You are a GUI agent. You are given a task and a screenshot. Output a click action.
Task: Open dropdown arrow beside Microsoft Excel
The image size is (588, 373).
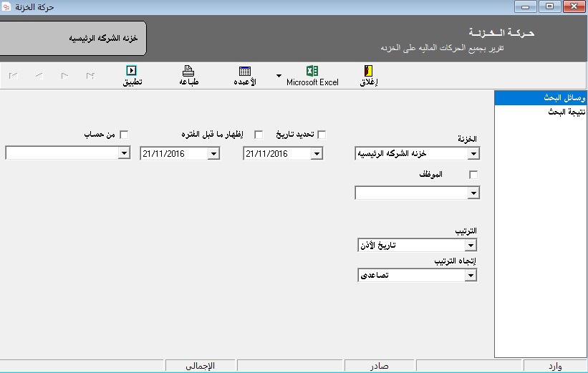point(278,75)
